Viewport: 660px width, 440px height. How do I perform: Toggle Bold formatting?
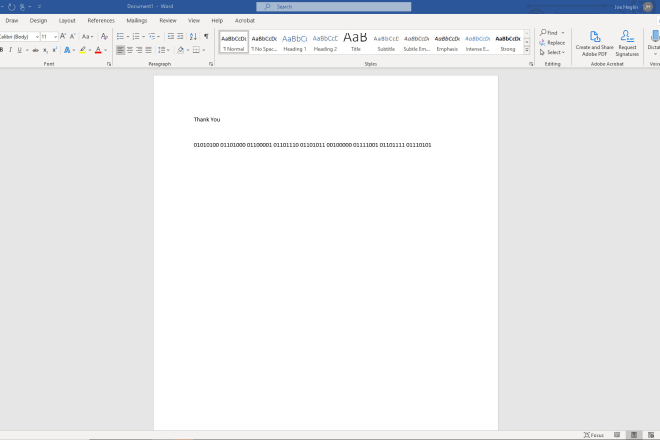coord(1,50)
